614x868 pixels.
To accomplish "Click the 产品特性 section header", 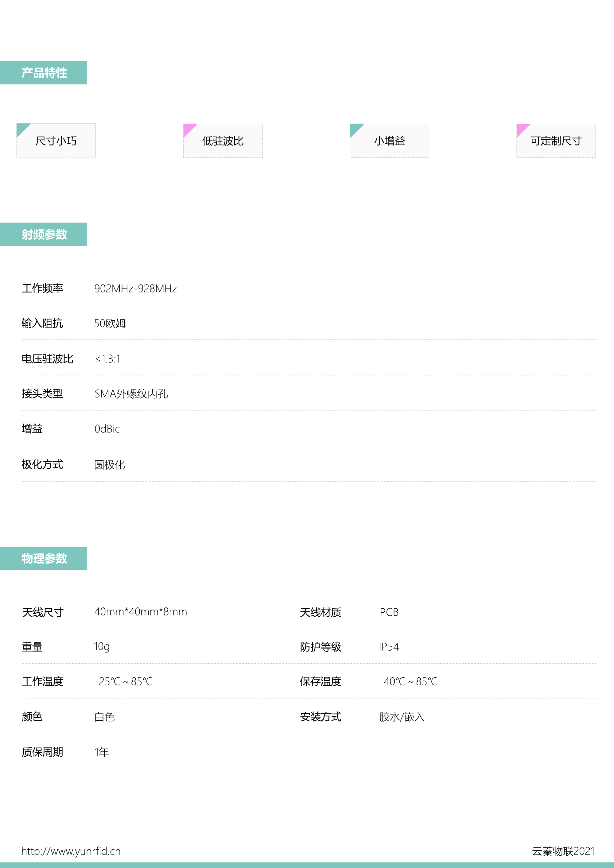I will (44, 72).
